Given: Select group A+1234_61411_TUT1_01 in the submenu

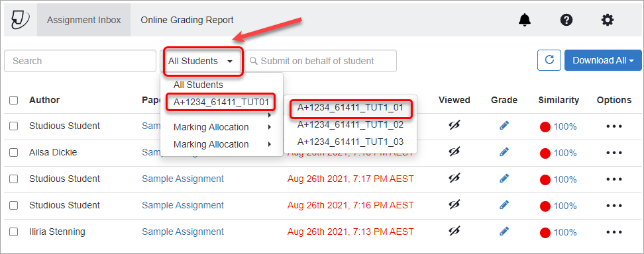Looking at the screenshot, I should (x=350, y=108).
